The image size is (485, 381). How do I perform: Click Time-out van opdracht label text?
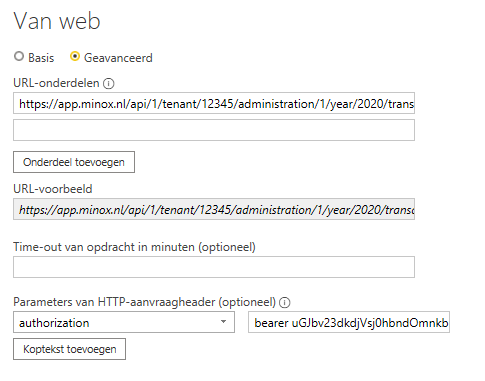point(134,247)
